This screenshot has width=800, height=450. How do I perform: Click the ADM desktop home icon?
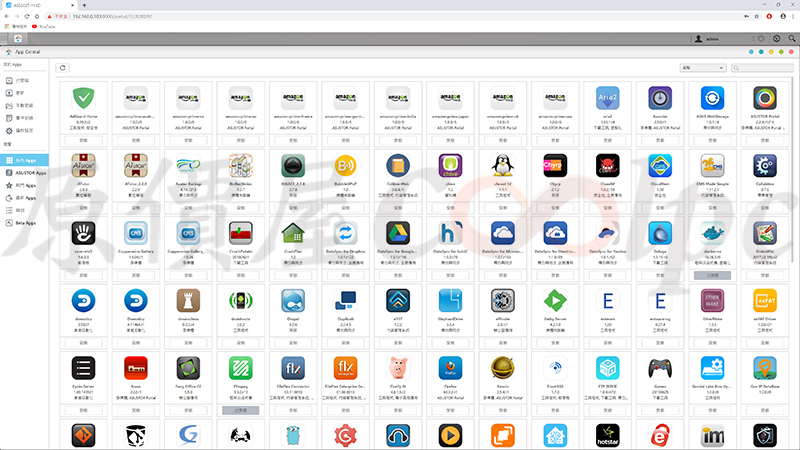(x=18, y=39)
